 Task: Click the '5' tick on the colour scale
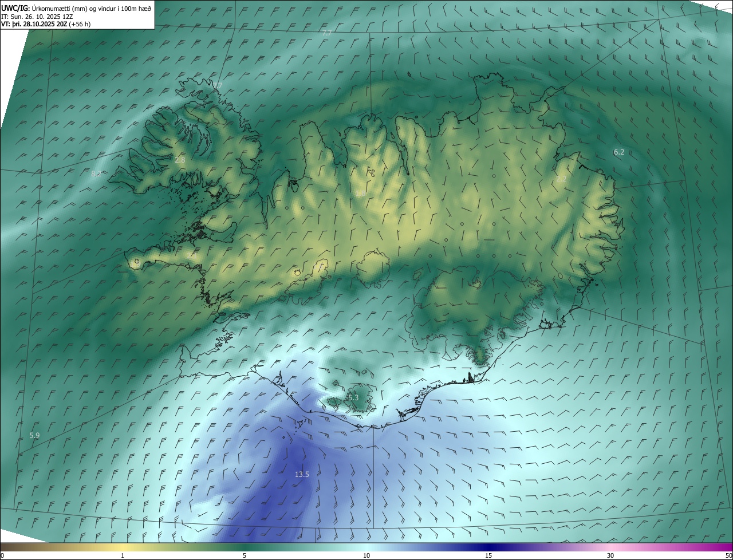point(245,555)
